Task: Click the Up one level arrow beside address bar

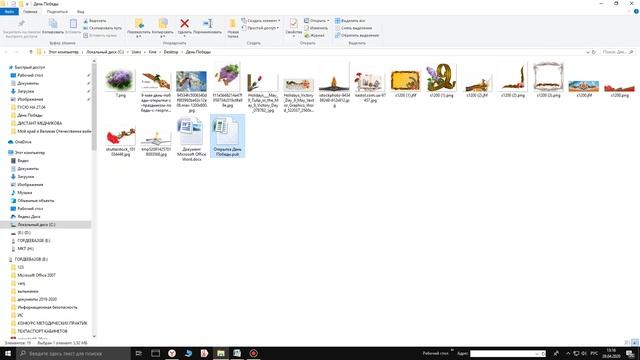Action: (x=31, y=52)
